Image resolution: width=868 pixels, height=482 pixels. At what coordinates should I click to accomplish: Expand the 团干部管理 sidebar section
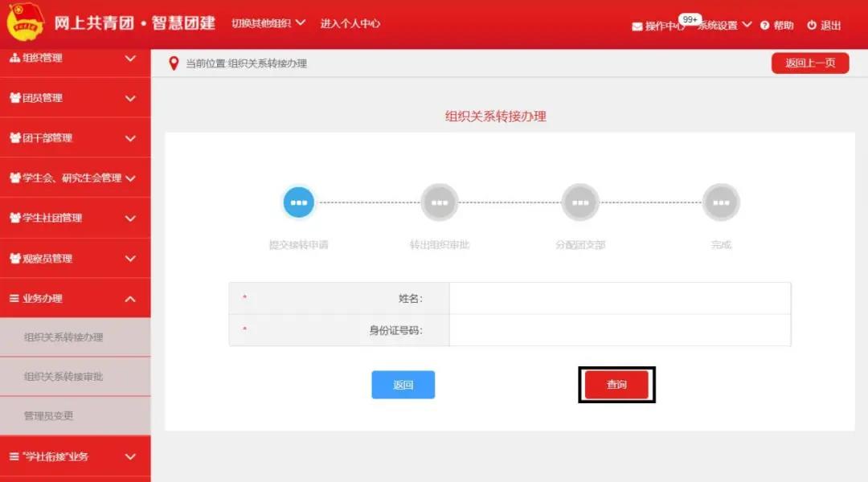(75, 138)
